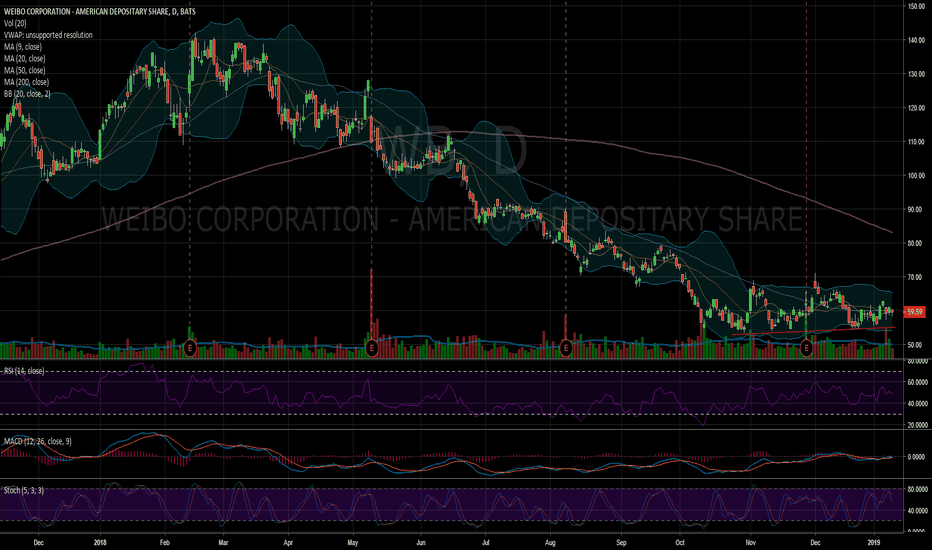Click the 140.00 price axis label
Screen dimensions: 932x550
(915, 40)
